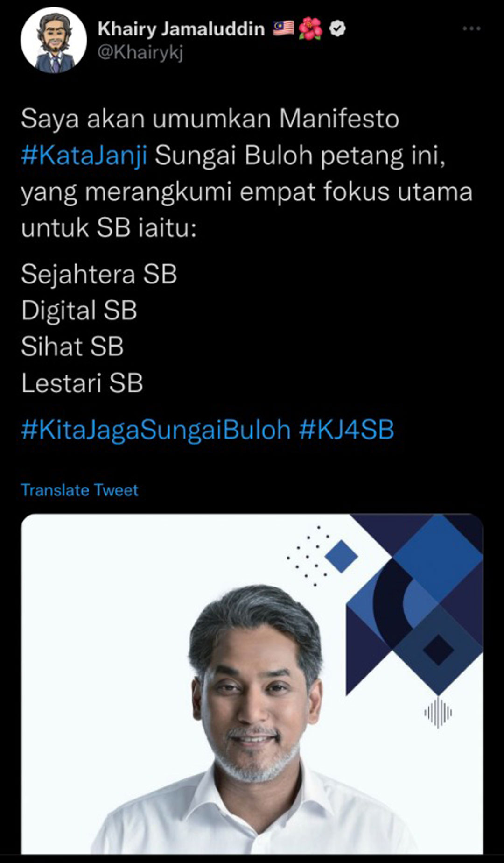
Task: Select the Sihat SB line
Action: 72,347
